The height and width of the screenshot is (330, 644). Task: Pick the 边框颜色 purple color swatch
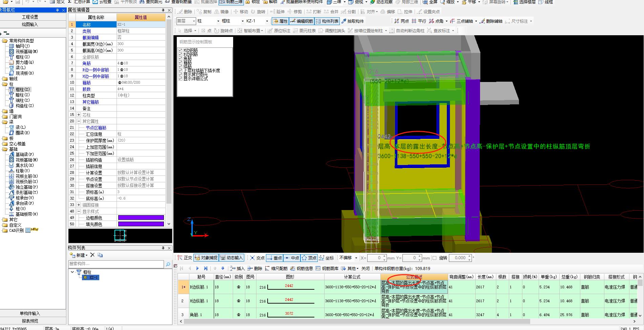tap(141, 218)
